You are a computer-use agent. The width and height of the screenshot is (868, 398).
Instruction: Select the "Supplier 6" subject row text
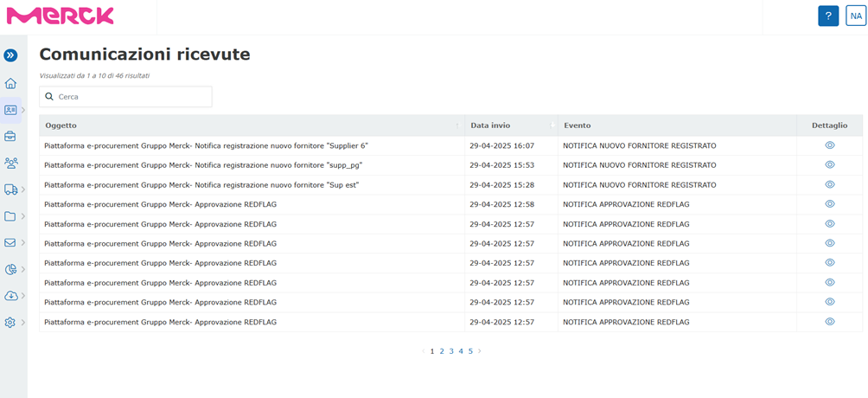(207, 145)
